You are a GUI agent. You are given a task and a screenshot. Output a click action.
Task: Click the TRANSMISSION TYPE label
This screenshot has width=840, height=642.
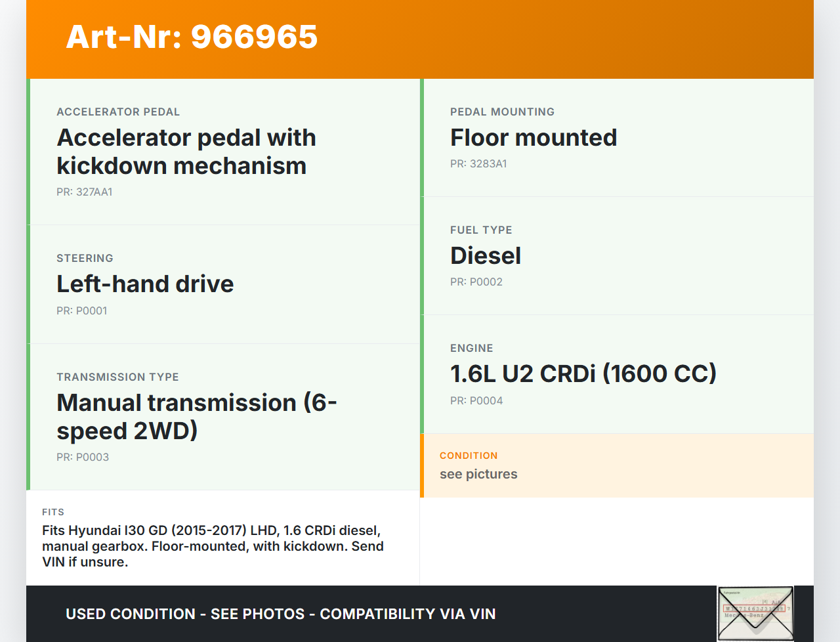(x=117, y=377)
